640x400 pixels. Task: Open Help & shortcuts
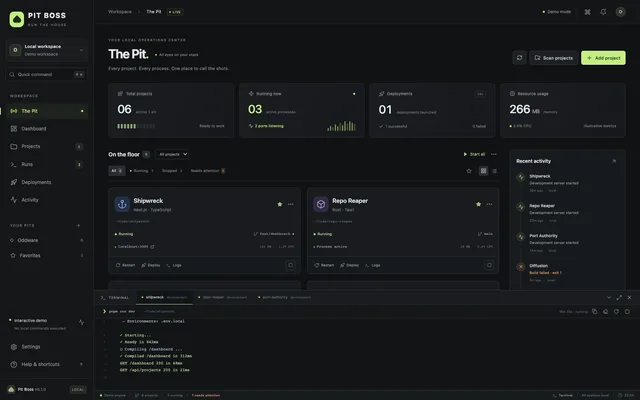coord(47,364)
